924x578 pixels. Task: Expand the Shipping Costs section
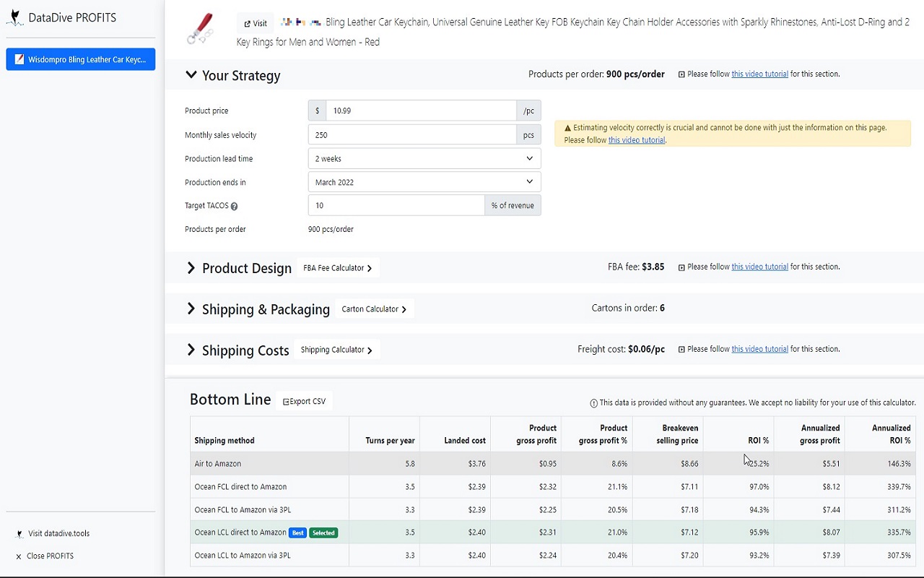tap(191, 350)
